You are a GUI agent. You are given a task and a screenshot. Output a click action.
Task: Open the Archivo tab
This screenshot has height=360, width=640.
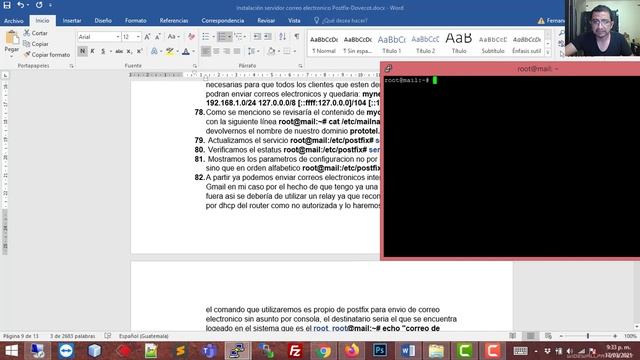tap(14, 20)
